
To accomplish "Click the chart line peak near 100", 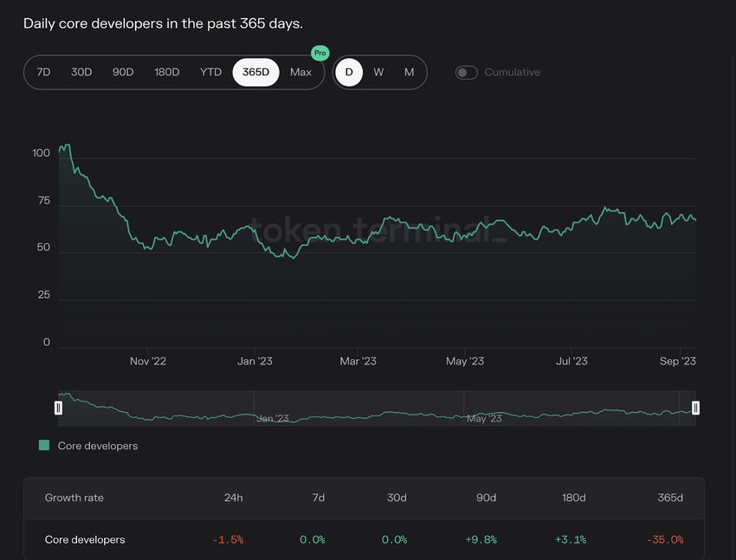I will (67, 145).
